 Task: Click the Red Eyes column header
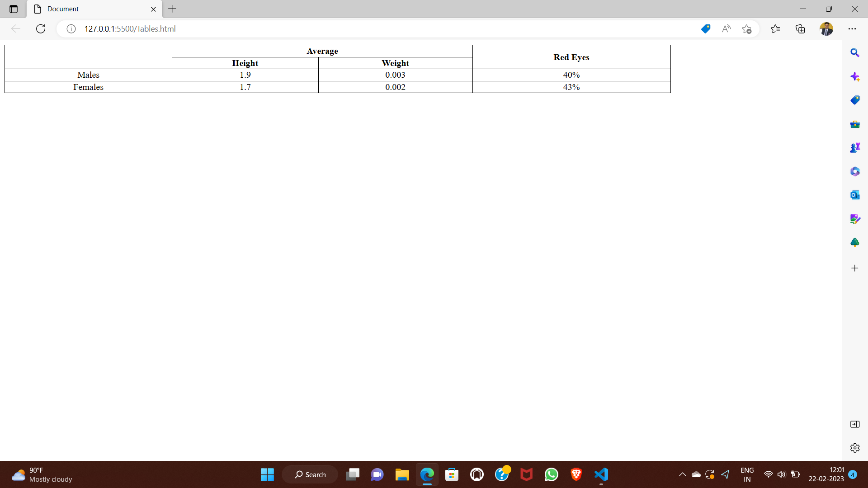(x=571, y=57)
